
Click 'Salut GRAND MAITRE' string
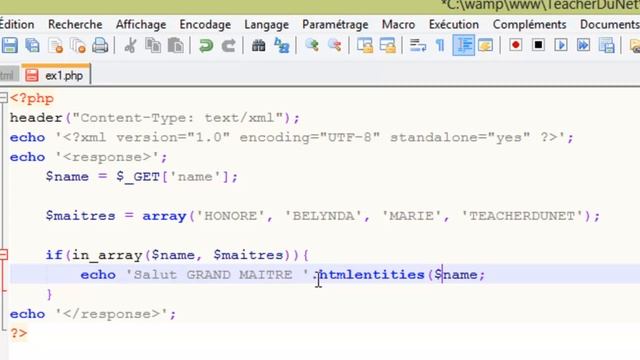point(218,275)
